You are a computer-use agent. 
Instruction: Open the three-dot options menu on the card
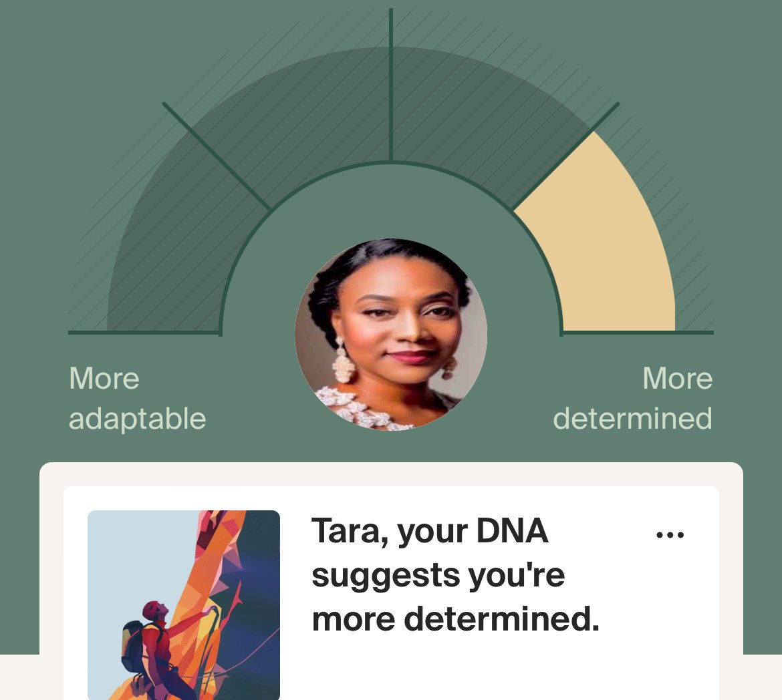(670, 535)
